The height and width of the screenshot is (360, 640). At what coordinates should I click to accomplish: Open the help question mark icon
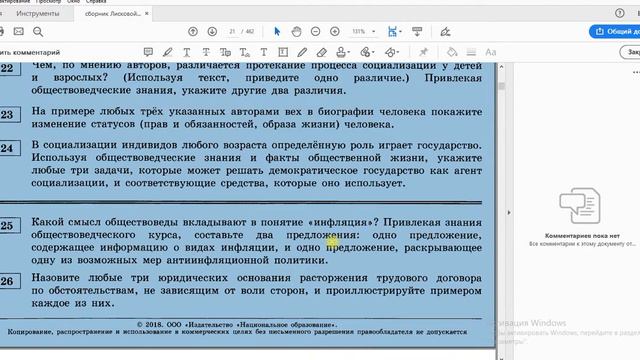click(x=620, y=13)
